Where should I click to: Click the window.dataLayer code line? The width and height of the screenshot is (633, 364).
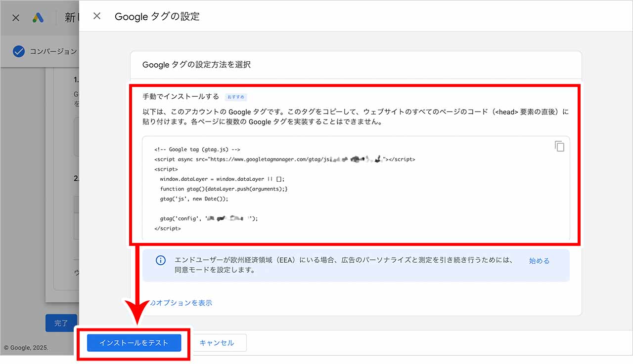coord(223,179)
